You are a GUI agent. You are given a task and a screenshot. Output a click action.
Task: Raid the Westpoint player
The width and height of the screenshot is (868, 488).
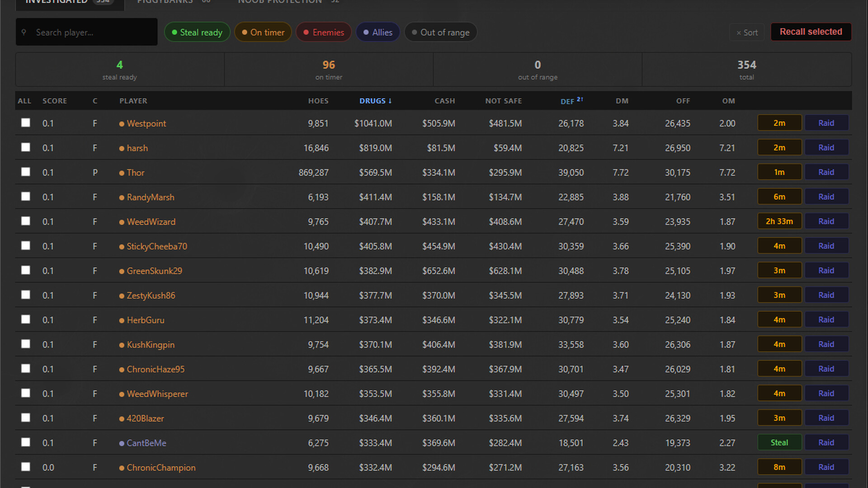pyautogui.click(x=826, y=123)
